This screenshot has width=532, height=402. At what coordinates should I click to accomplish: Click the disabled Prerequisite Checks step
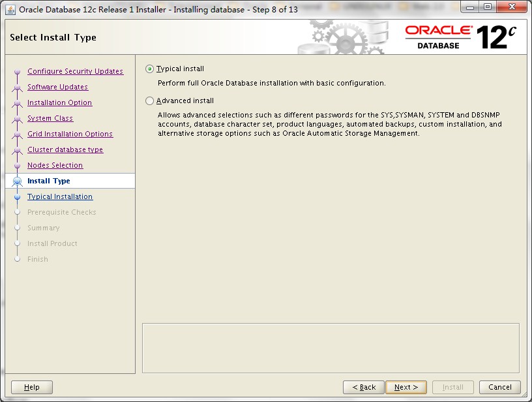pos(62,212)
